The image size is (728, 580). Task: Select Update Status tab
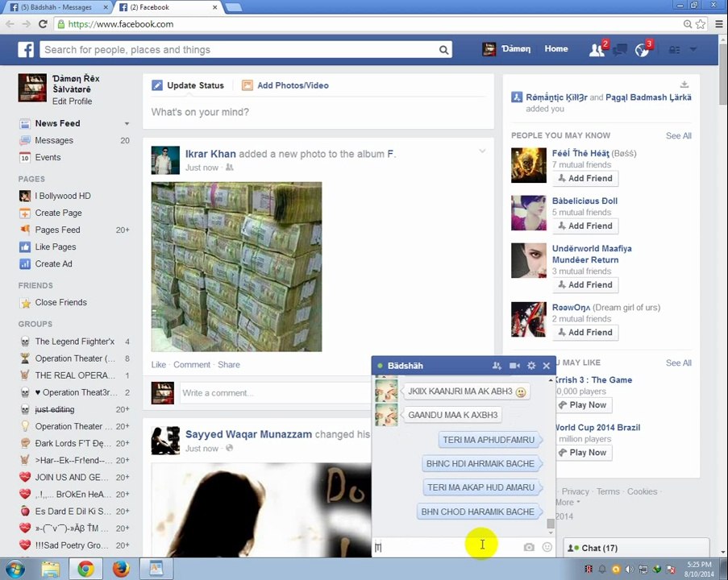pyautogui.click(x=188, y=85)
